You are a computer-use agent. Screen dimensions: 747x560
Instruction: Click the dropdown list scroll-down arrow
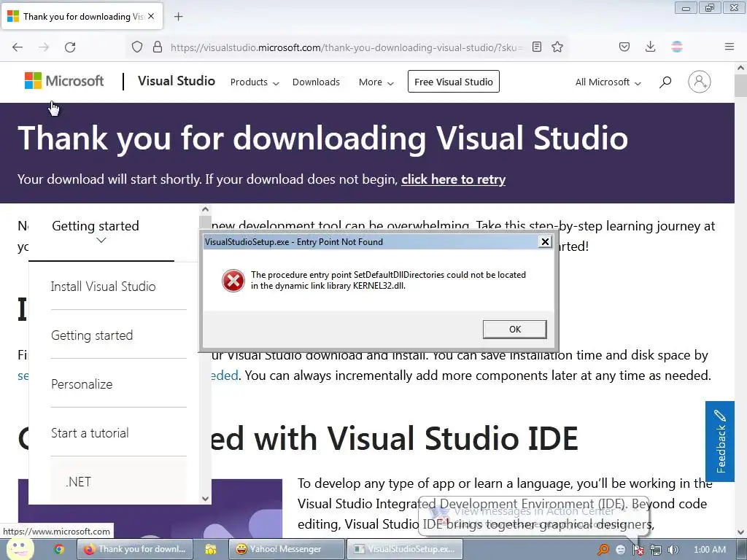pyautogui.click(x=205, y=499)
